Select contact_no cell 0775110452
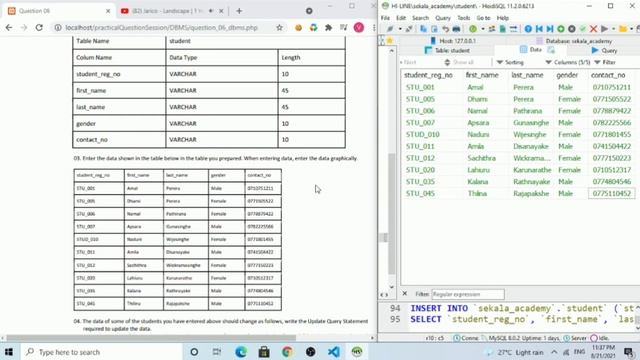Screen dimensions: 640x360 (611, 193)
